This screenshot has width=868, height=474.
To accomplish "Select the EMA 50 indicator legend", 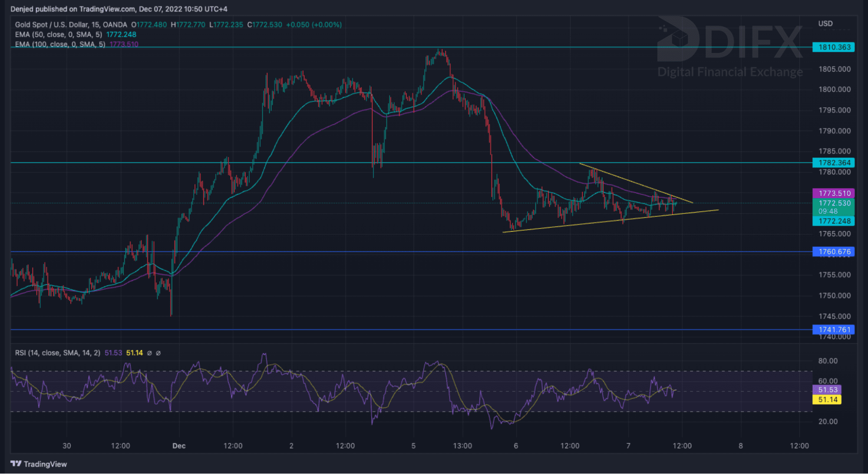I will point(59,34).
